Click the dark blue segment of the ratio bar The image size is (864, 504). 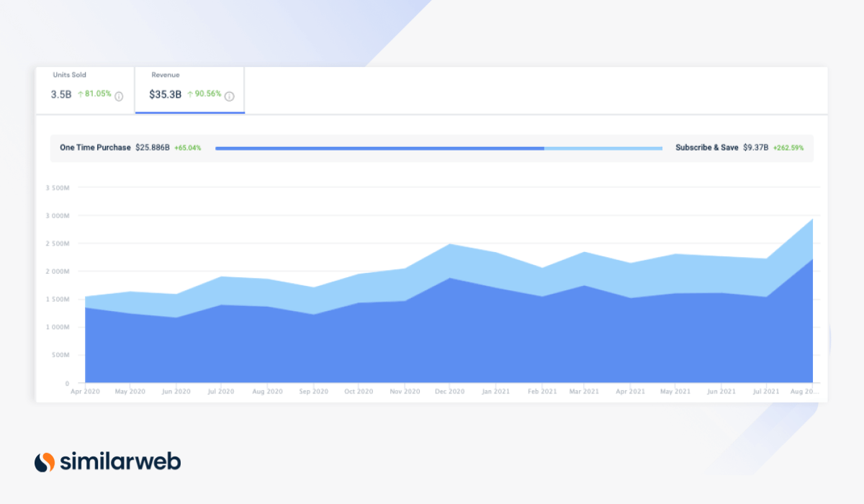click(379, 148)
